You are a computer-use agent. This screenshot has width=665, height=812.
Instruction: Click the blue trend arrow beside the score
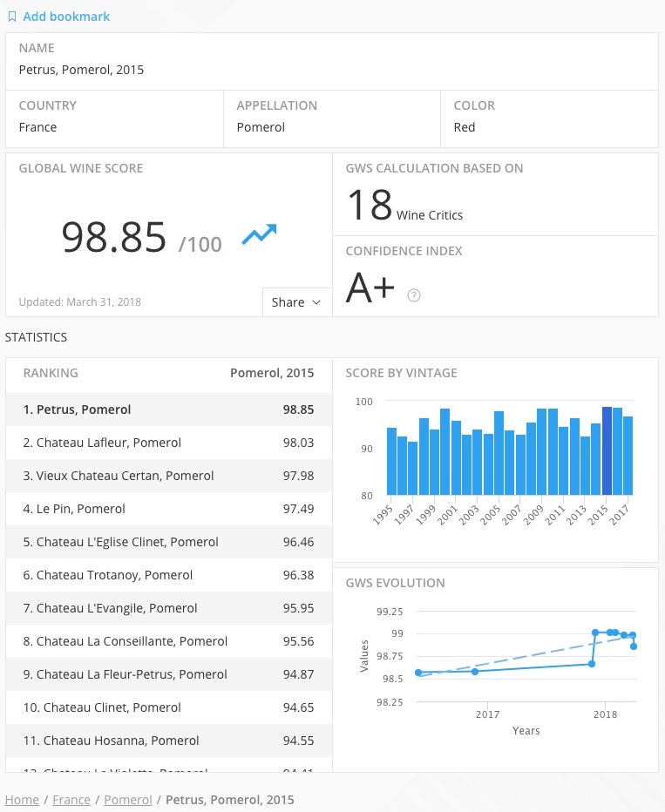(x=259, y=233)
